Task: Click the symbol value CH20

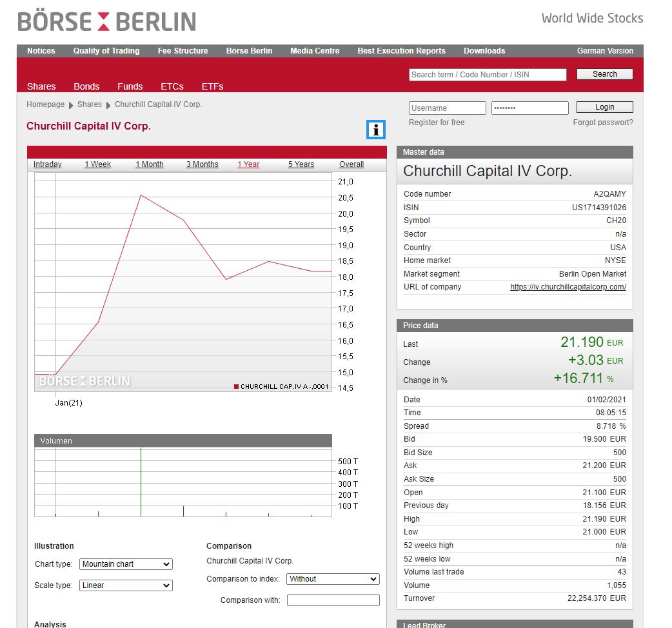Action: [616, 221]
